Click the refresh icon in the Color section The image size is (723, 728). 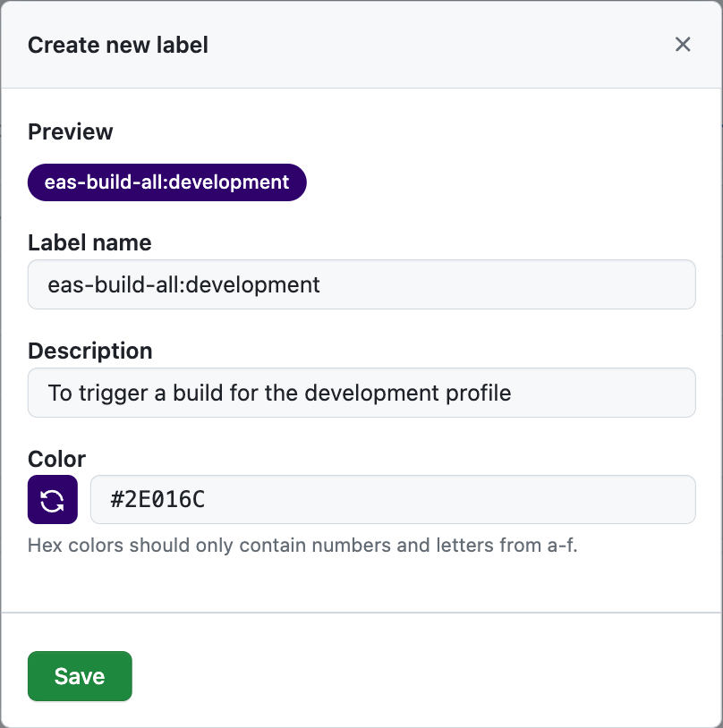(52, 499)
